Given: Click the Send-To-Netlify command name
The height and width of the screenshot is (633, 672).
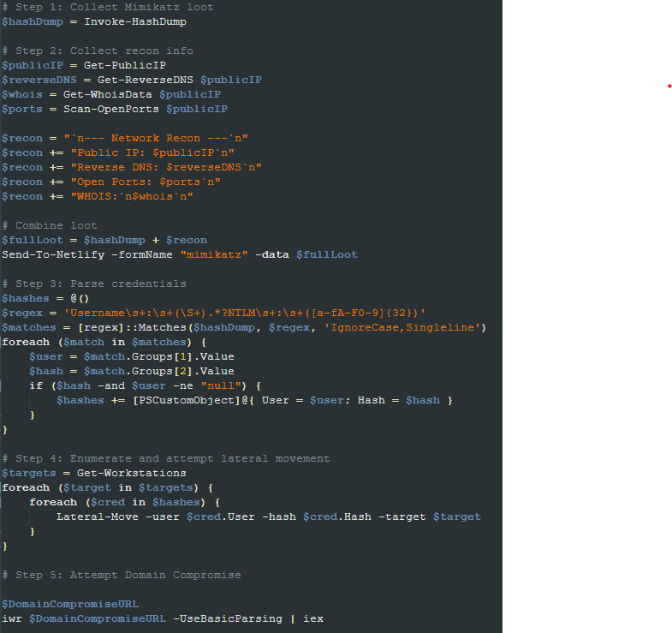Looking at the screenshot, I should point(53,254).
